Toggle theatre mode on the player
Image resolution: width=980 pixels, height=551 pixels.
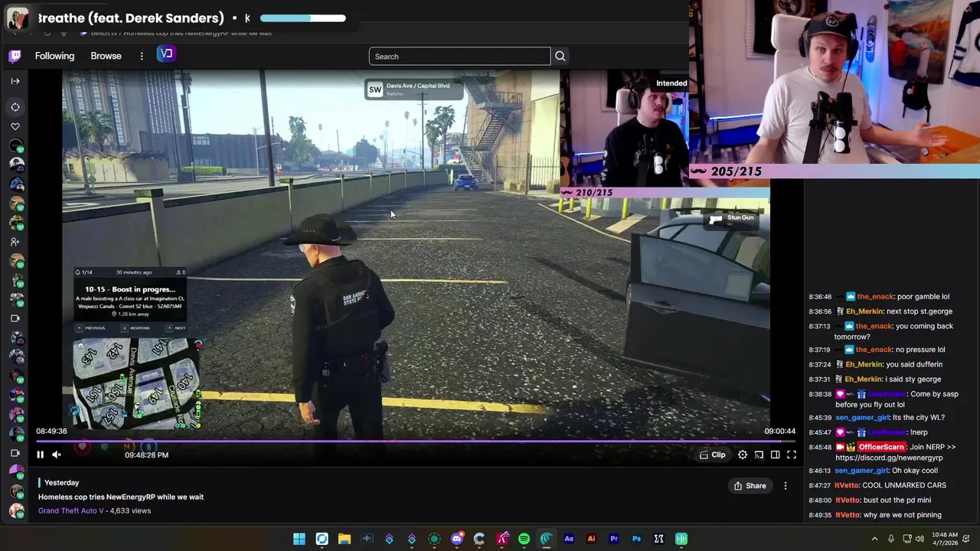coord(775,455)
